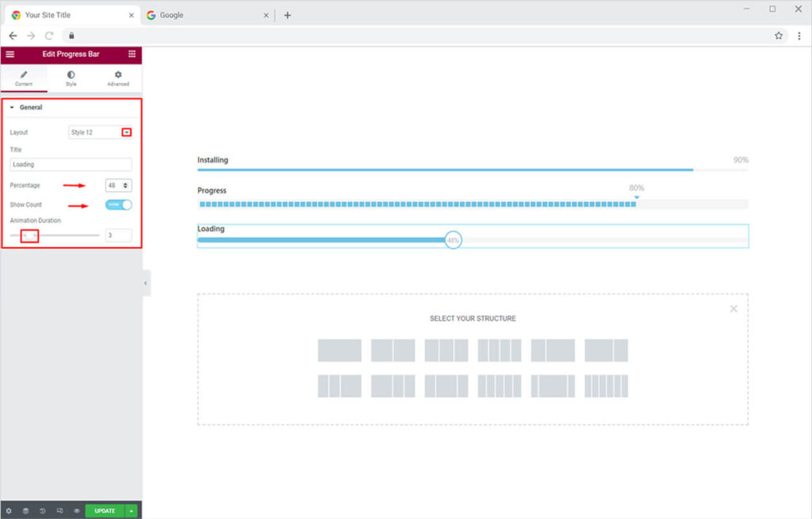Open the Navigator layers icon
The image size is (812, 519).
25,511
